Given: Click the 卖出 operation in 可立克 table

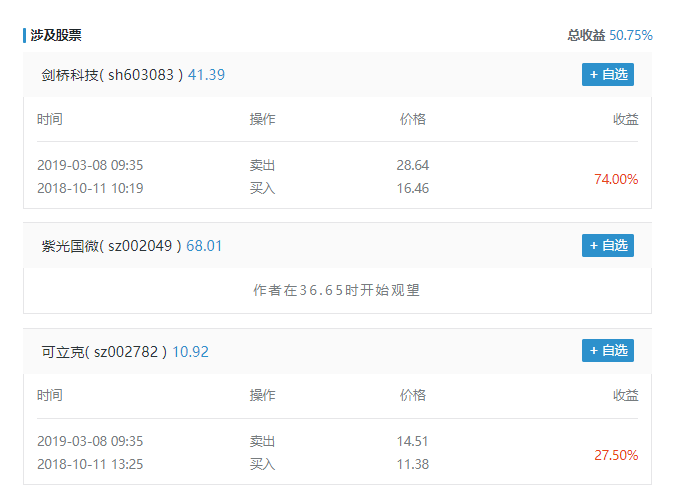Looking at the screenshot, I should pyautogui.click(x=262, y=441).
